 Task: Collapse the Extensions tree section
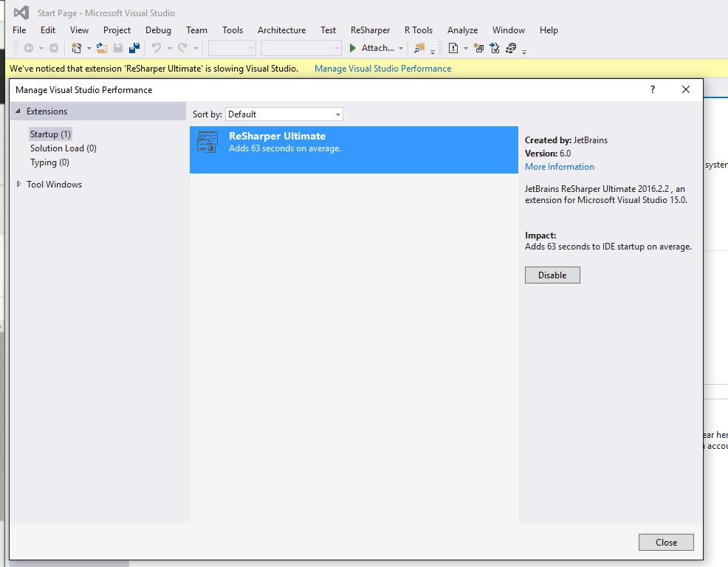click(18, 111)
